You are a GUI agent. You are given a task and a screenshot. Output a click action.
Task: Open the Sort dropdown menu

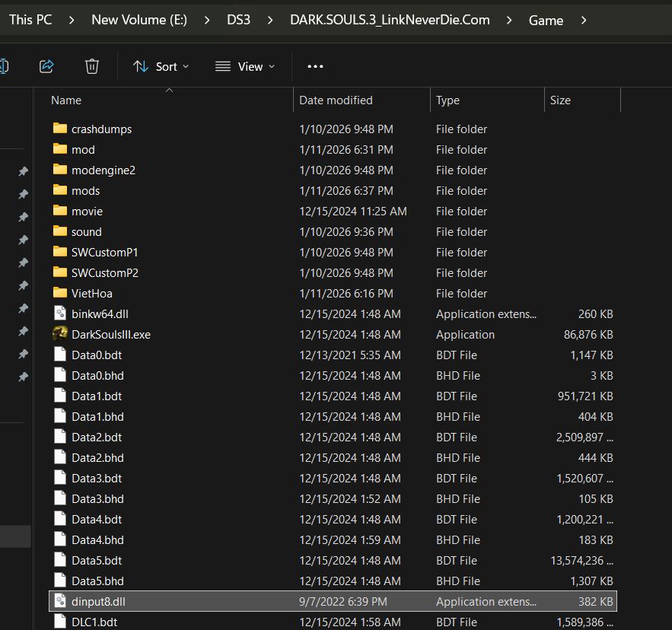point(161,66)
